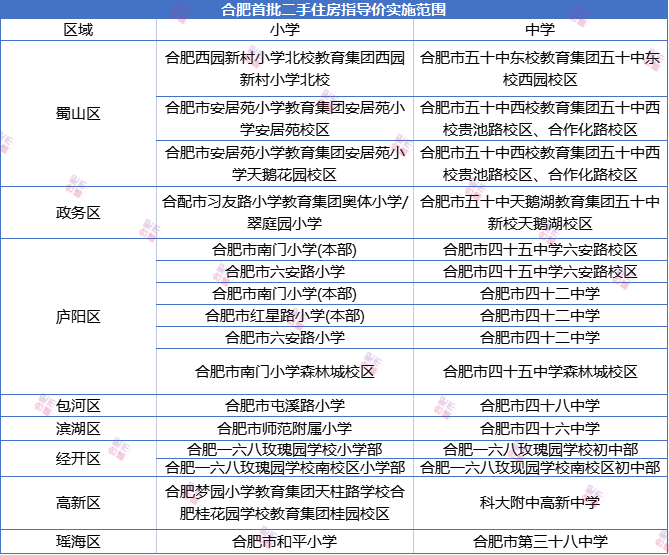Select the 合肥市四十六中学 cell

(x=540, y=429)
